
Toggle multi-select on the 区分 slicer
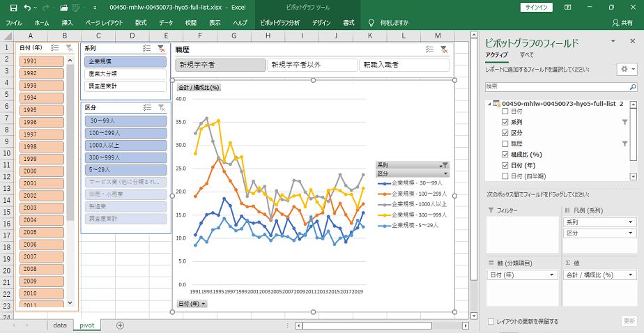point(147,107)
